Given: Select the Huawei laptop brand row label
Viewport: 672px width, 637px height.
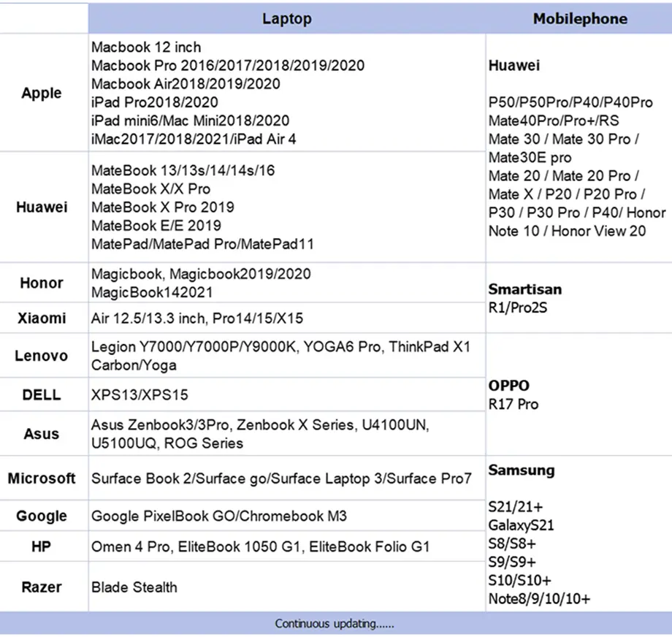Looking at the screenshot, I should click(x=42, y=207).
